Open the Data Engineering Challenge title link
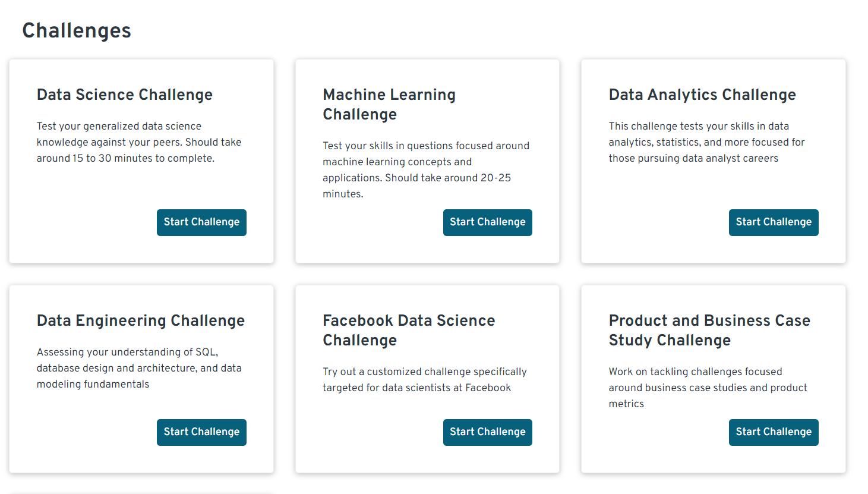Image resolution: width=868 pixels, height=494 pixels. click(x=141, y=320)
